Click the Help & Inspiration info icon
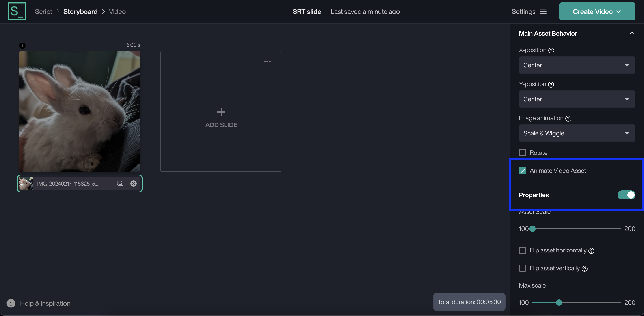The width and height of the screenshot is (644, 316). pos(11,303)
